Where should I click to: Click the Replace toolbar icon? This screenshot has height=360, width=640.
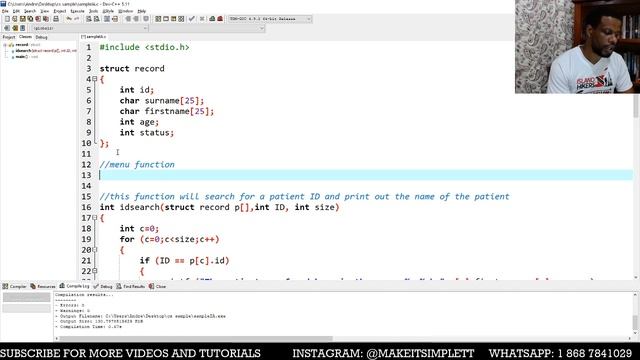96,19
